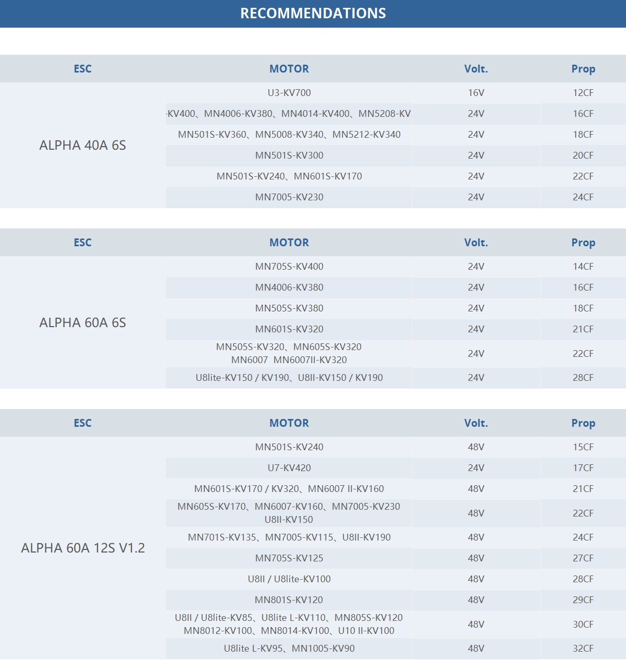
Task: Click the RECOMMENDATIONS heading banner
Action: coord(313,14)
